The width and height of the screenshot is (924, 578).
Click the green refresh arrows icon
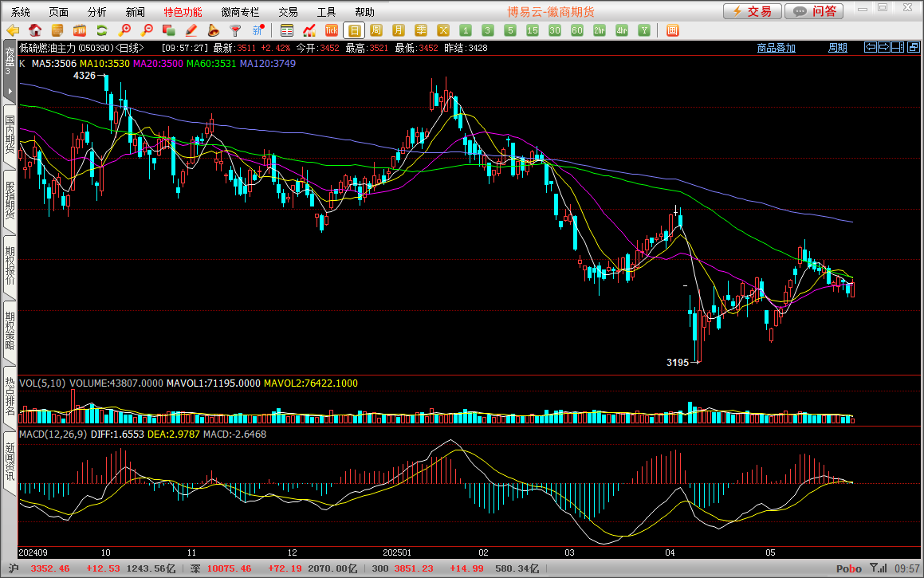[102, 30]
